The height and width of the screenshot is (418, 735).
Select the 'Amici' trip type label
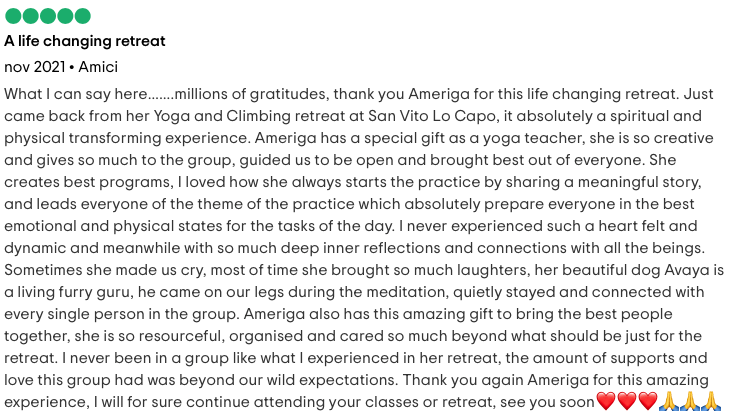pyautogui.click(x=98, y=67)
